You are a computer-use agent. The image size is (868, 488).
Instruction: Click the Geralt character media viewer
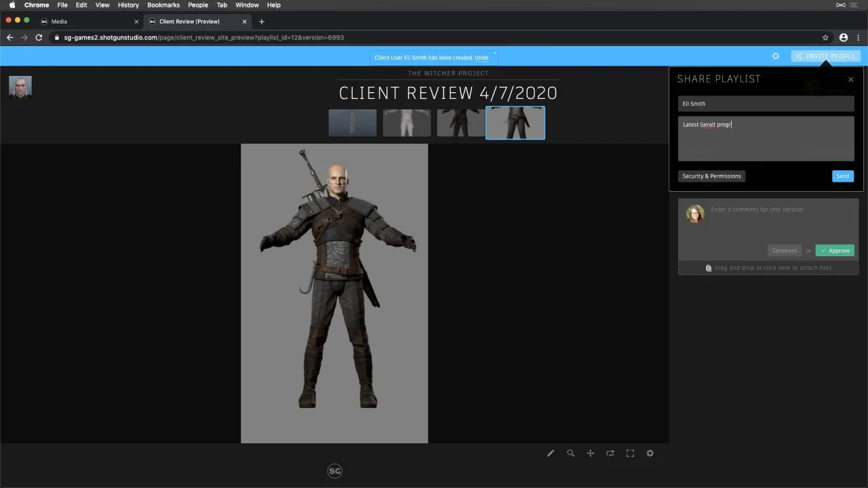click(334, 293)
